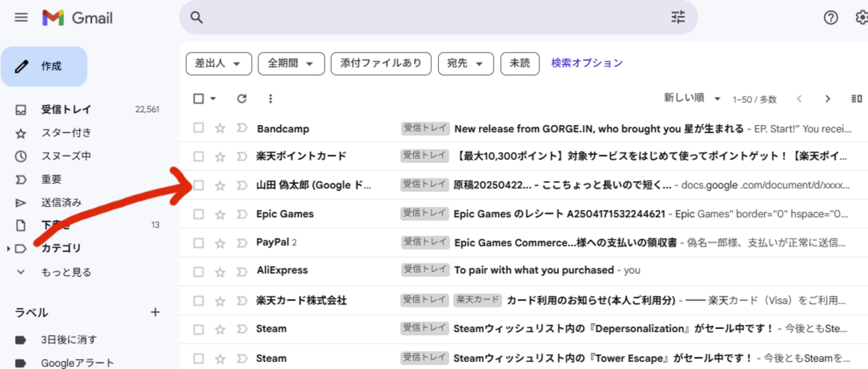Select the 山田 偽太郎 email checkbox
The width and height of the screenshot is (868, 369).
(198, 185)
